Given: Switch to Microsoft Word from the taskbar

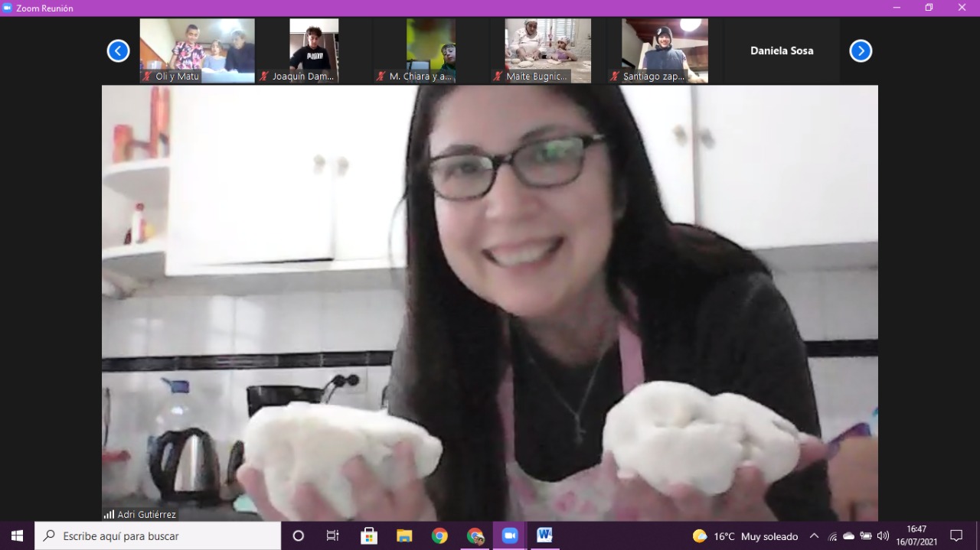Looking at the screenshot, I should coord(544,535).
